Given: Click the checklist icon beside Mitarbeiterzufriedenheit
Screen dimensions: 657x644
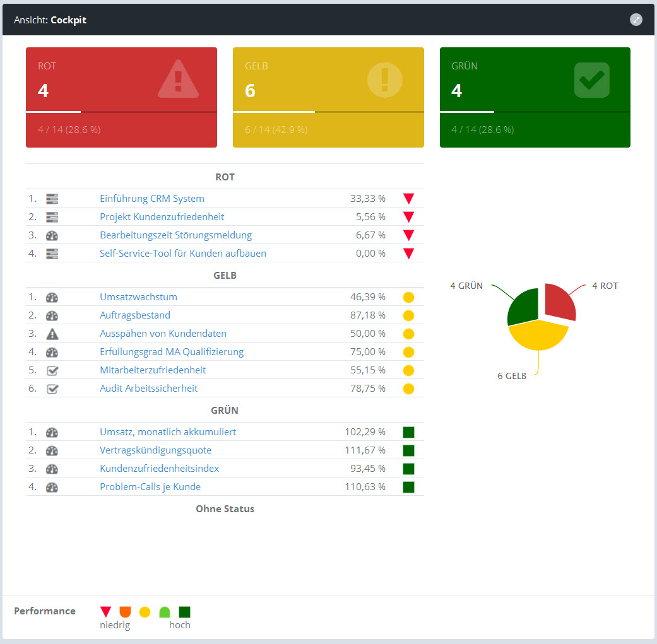Looking at the screenshot, I should tap(52, 370).
